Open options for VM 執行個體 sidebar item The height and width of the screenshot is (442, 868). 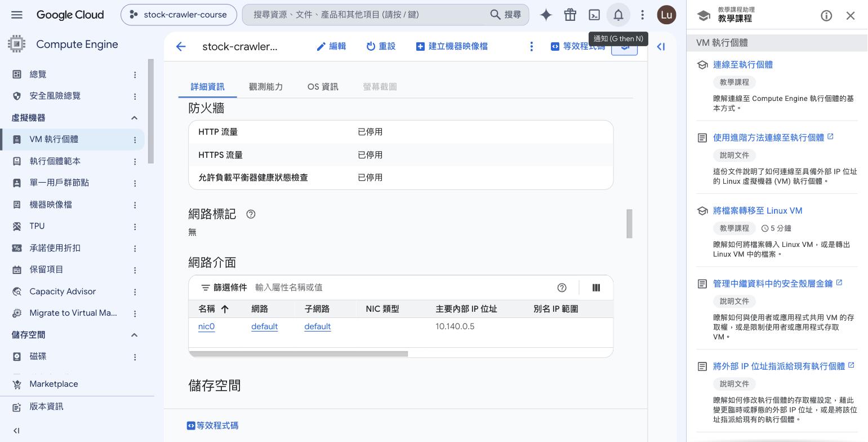coord(135,140)
